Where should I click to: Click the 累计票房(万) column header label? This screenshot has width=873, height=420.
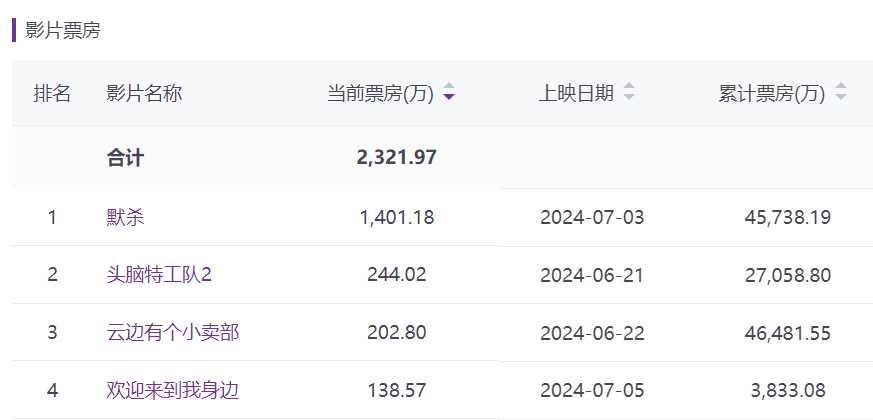pos(772,93)
